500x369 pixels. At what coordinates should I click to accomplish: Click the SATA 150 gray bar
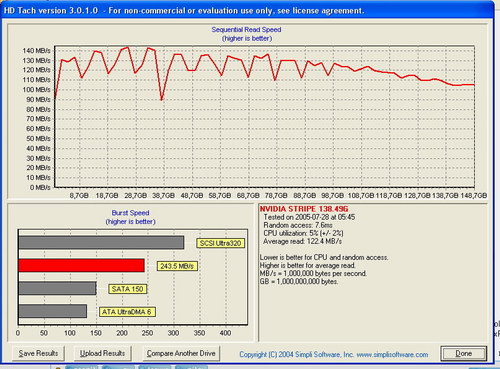coord(58,288)
